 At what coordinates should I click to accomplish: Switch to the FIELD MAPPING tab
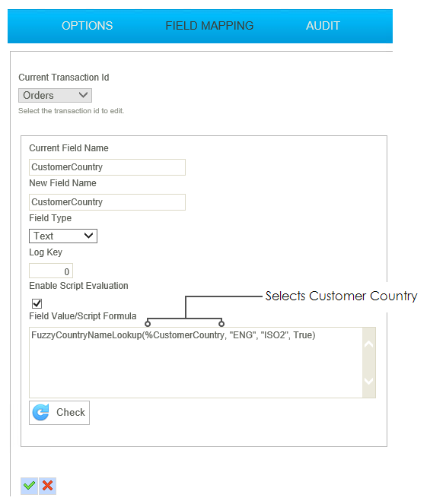pyautogui.click(x=209, y=26)
